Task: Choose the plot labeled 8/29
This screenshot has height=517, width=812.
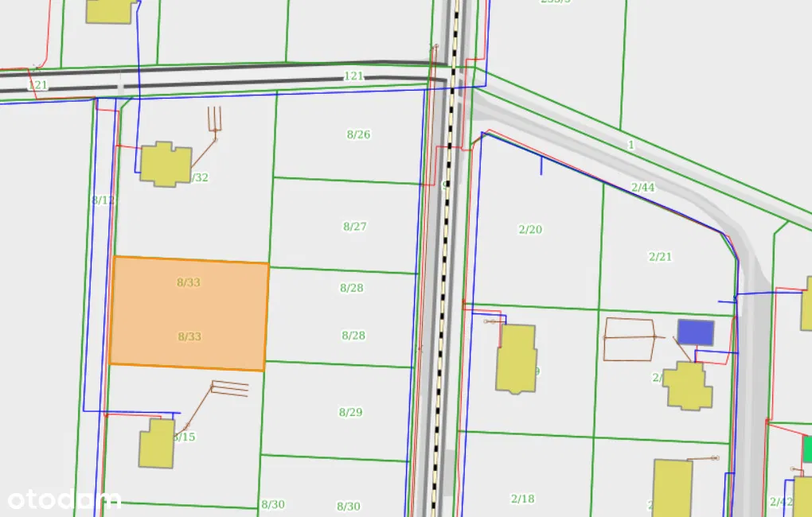Action: pyautogui.click(x=351, y=412)
